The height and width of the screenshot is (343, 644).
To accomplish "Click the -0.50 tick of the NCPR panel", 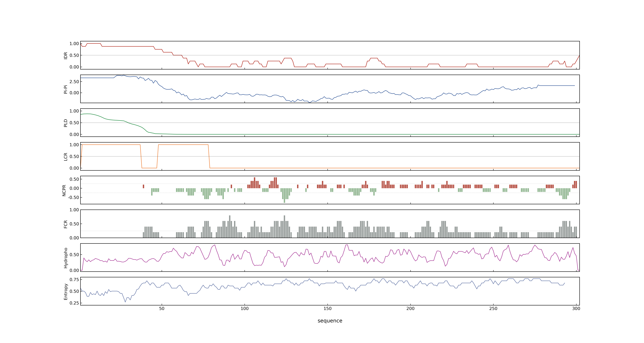I will pos(73,197).
